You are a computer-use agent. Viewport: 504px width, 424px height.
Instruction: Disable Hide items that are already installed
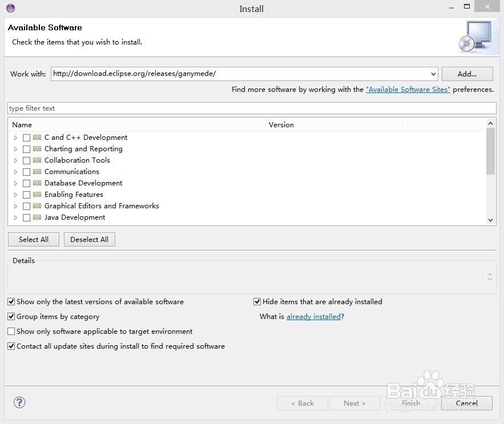tap(257, 301)
